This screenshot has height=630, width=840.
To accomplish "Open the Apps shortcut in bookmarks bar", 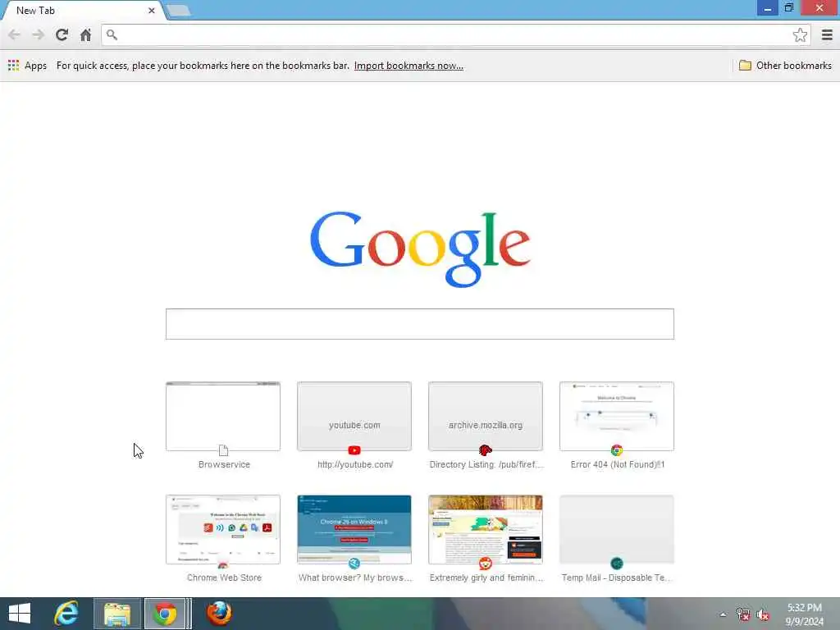I will pyautogui.click(x=27, y=66).
